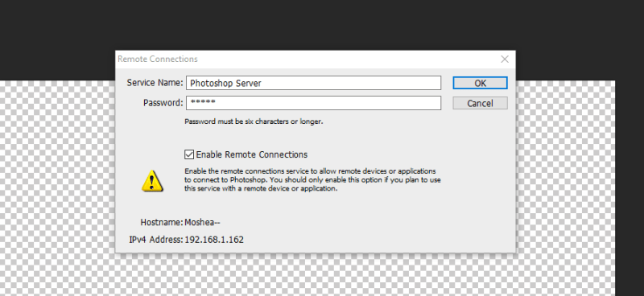Click the Service Name input field

pos(313,83)
